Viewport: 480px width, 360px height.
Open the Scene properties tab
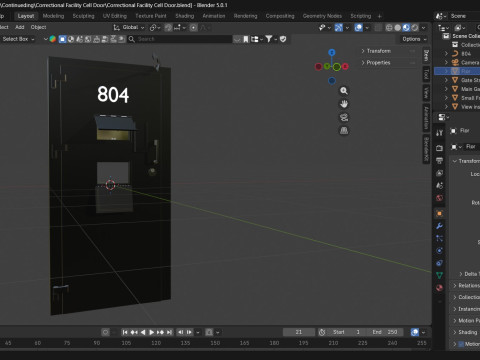tap(439, 185)
